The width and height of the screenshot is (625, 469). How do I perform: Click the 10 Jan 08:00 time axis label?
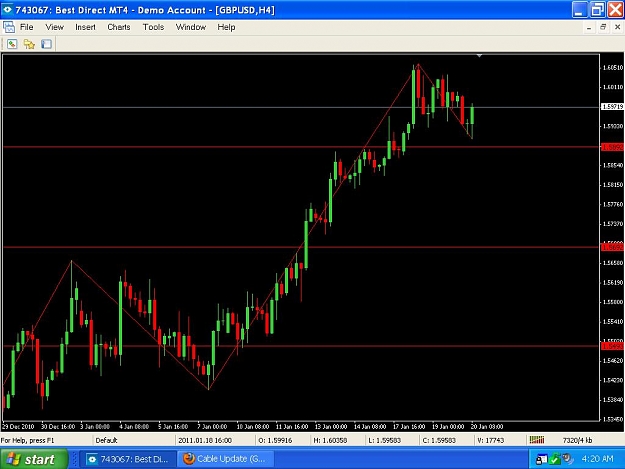click(x=253, y=426)
